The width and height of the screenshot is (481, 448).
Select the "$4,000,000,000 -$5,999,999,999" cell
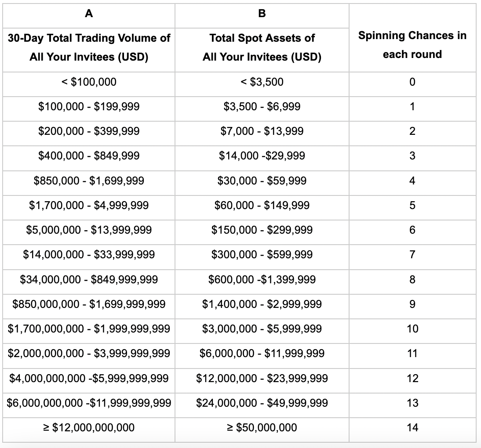pyautogui.click(x=89, y=378)
